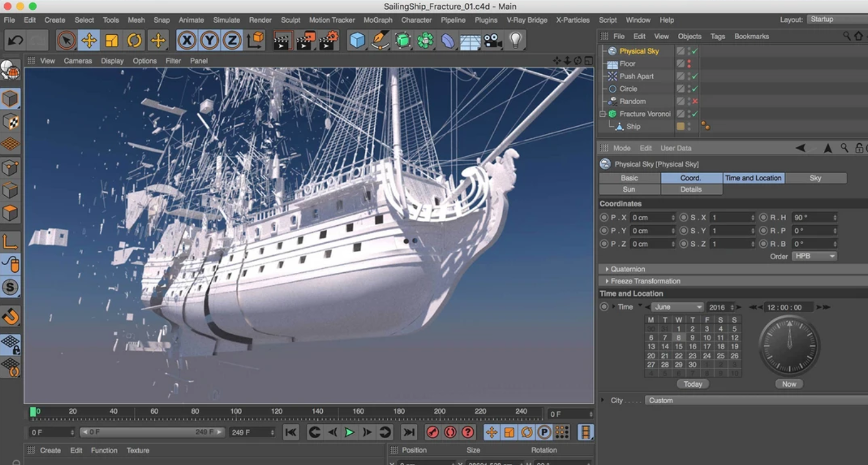Image resolution: width=868 pixels, height=465 pixels.
Task: Select the Move tool in top toolbar
Action: 89,41
